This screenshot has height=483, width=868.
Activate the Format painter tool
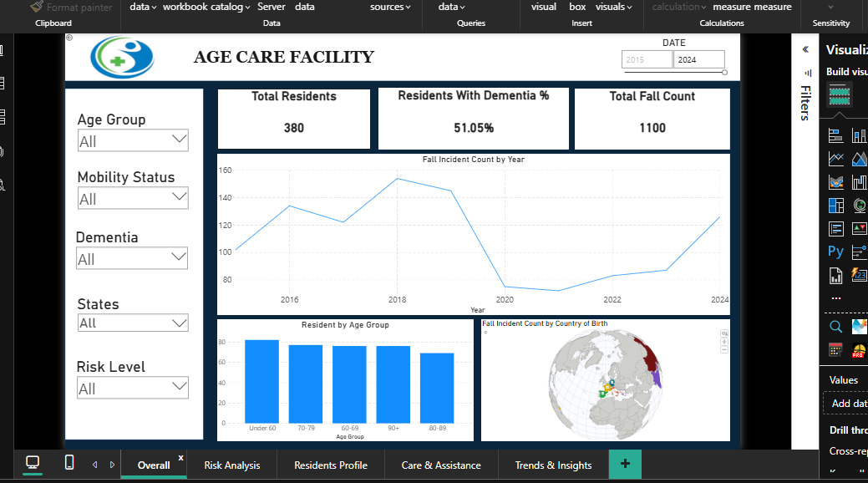[x=71, y=7]
